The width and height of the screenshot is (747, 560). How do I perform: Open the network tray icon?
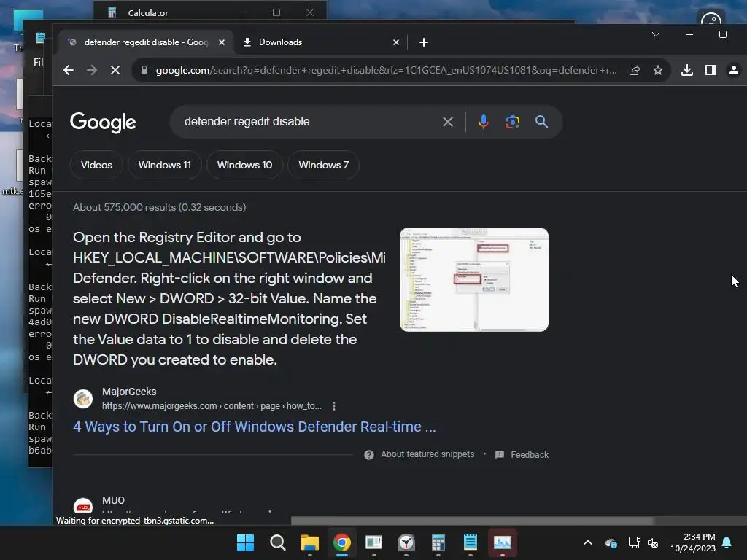click(x=634, y=542)
